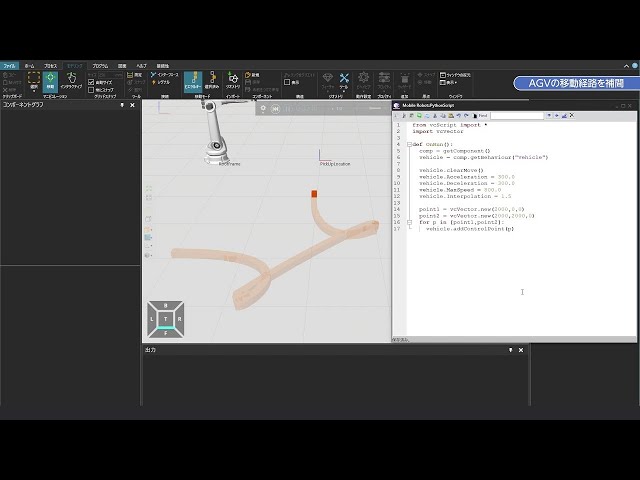Viewport: 640px width, 480px height.
Task: Click the Find field in script editor
Action: click(517, 116)
